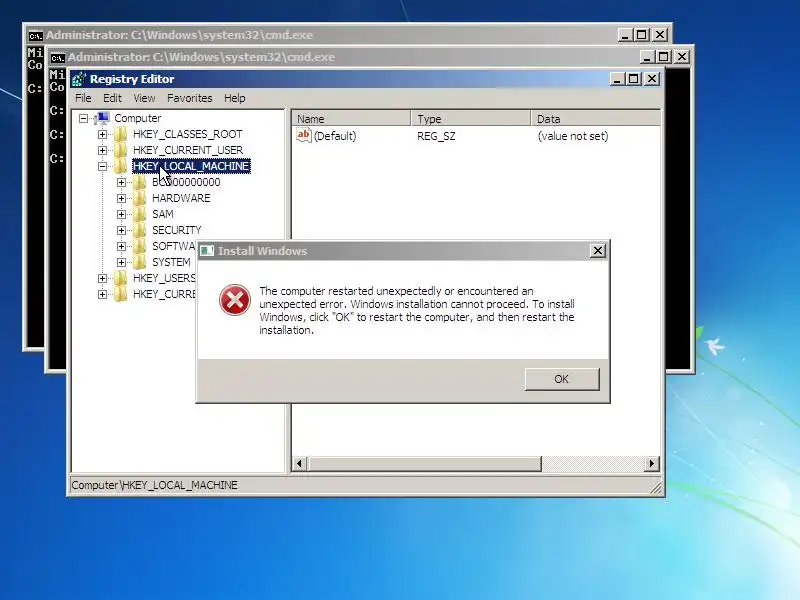800x600 pixels.
Task: Click the Registry Editor resize grip
Action: pyautogui.click(x=656, y=488)
